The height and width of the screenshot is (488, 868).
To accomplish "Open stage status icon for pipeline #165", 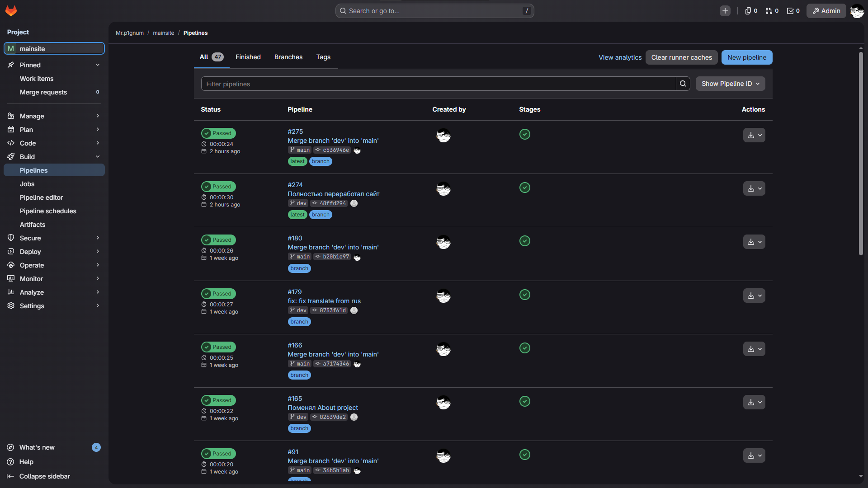I will [525, 401].
